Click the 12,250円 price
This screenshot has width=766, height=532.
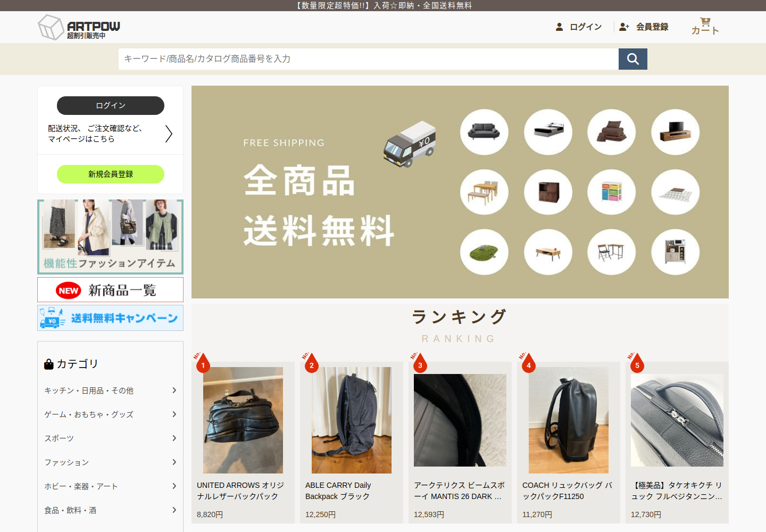[x=320, y=514]
